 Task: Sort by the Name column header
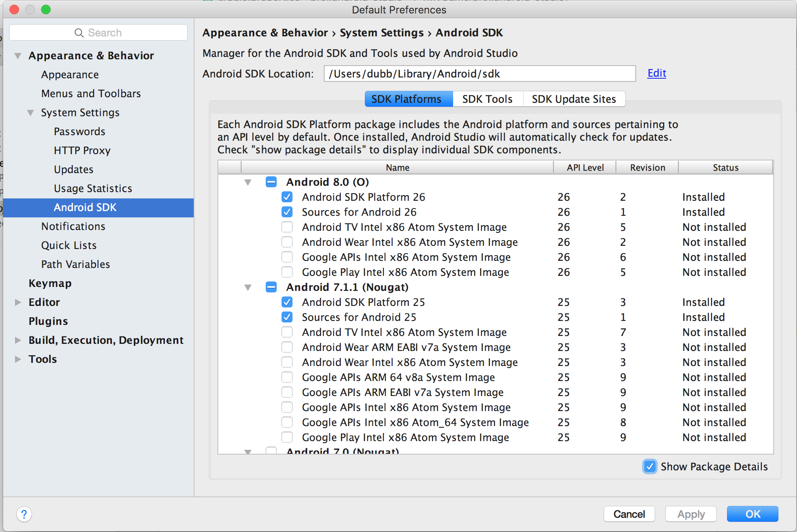point(397,168)
